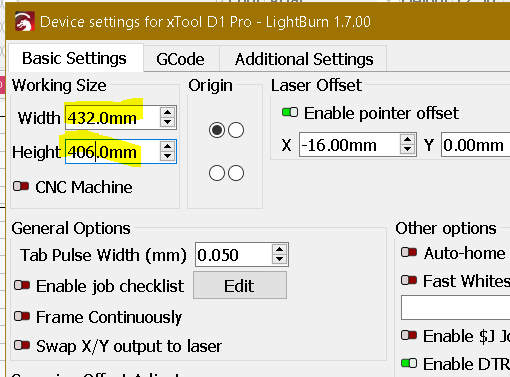Increase Height value with up arrow
510x377 pixels.
pyautogui.click(x=167, y=146)
